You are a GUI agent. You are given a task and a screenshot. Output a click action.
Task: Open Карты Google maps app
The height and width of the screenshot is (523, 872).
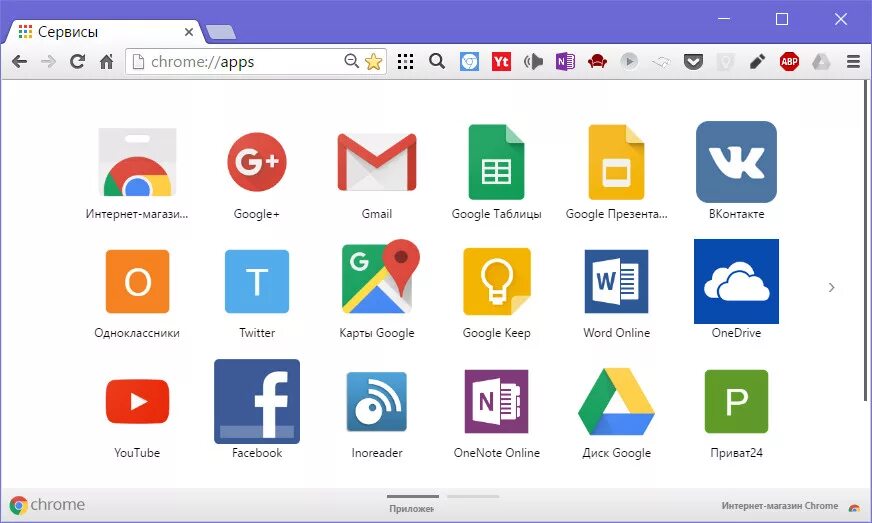click(x=380, y=277)
